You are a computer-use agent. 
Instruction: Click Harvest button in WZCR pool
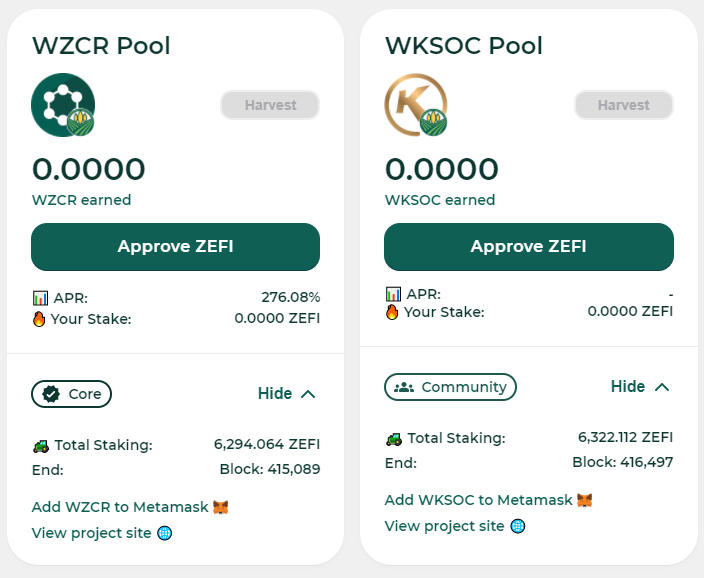pyautogui.click(x=270, y=105)
